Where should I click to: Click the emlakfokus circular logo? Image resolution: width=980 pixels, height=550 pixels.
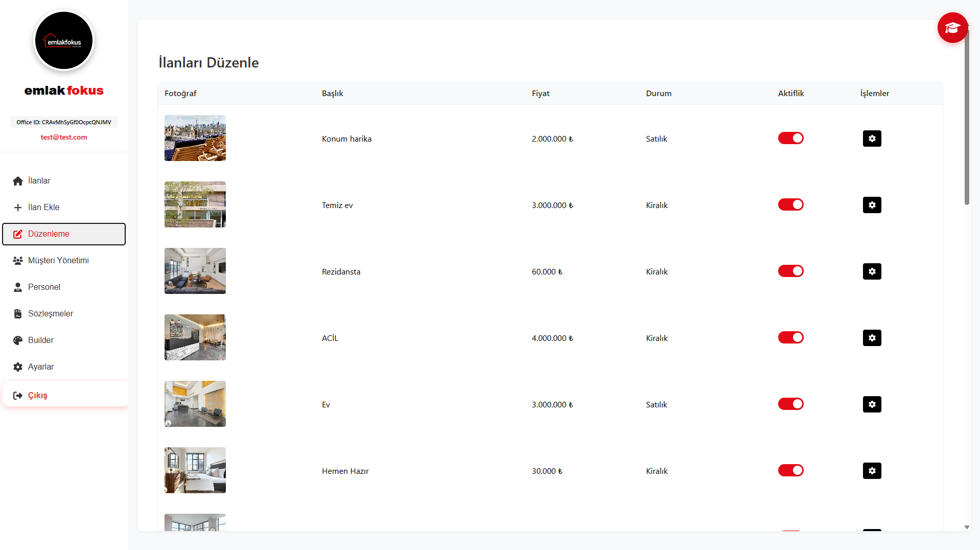click(x=64, y=41)
